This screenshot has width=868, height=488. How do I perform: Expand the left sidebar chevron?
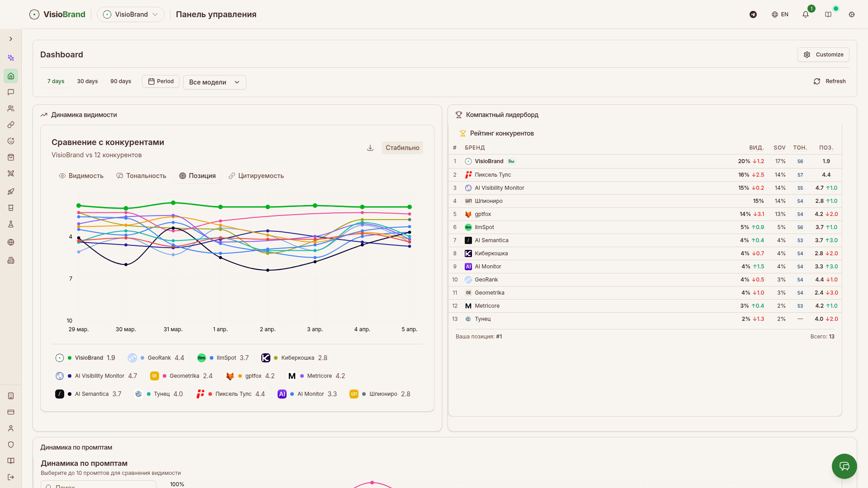(x=11, y=39)
